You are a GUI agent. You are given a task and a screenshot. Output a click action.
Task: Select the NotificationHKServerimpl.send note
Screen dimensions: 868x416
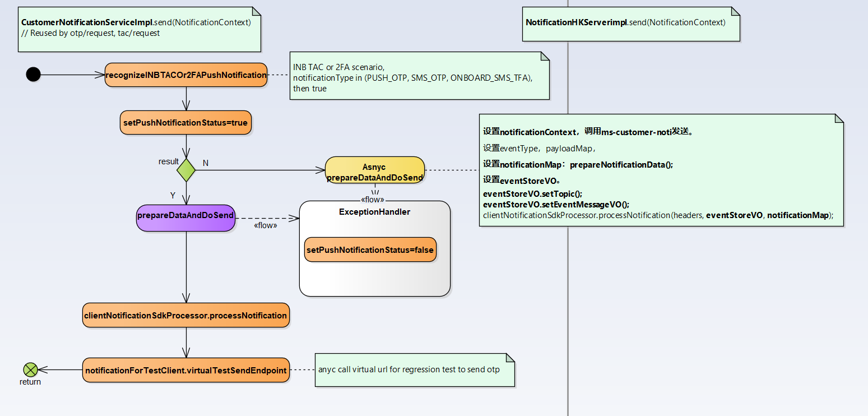click(x=630, y=24)
